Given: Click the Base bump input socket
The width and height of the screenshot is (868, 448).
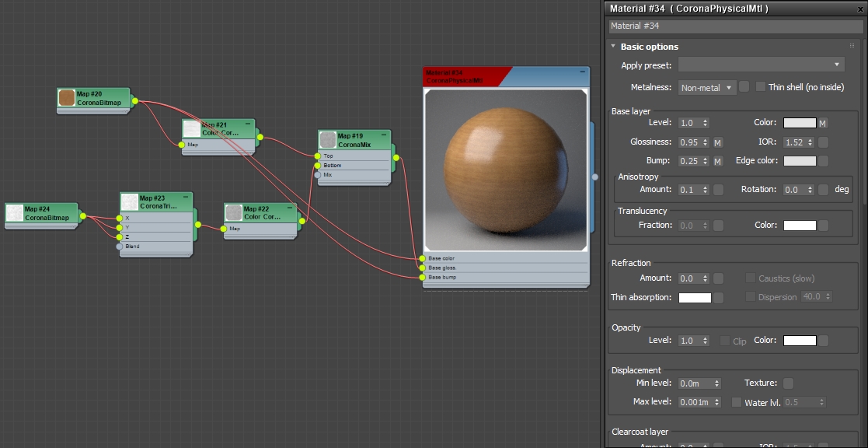Looking at the screenshot, I should point(423,277).
